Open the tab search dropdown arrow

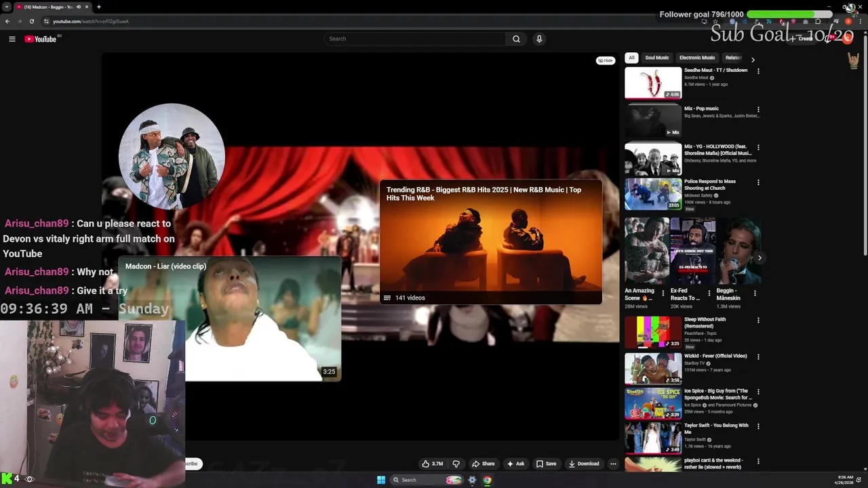tap(6, 7)
